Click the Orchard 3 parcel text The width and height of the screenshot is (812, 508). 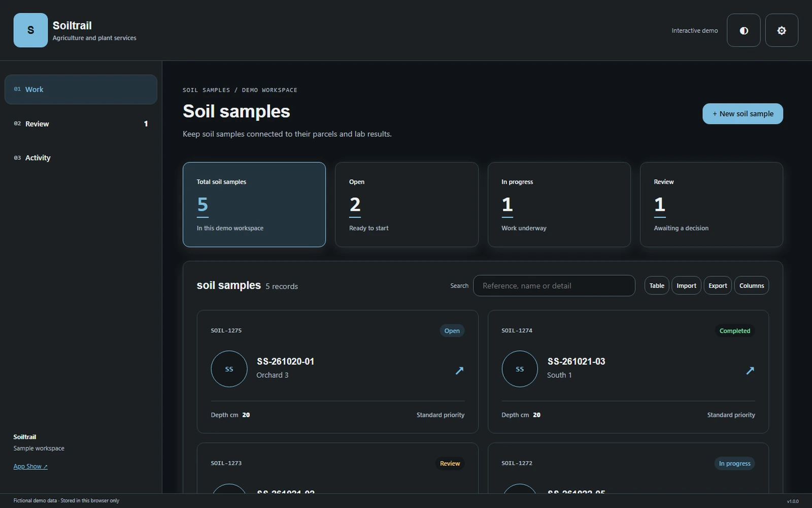pos(272,375)
